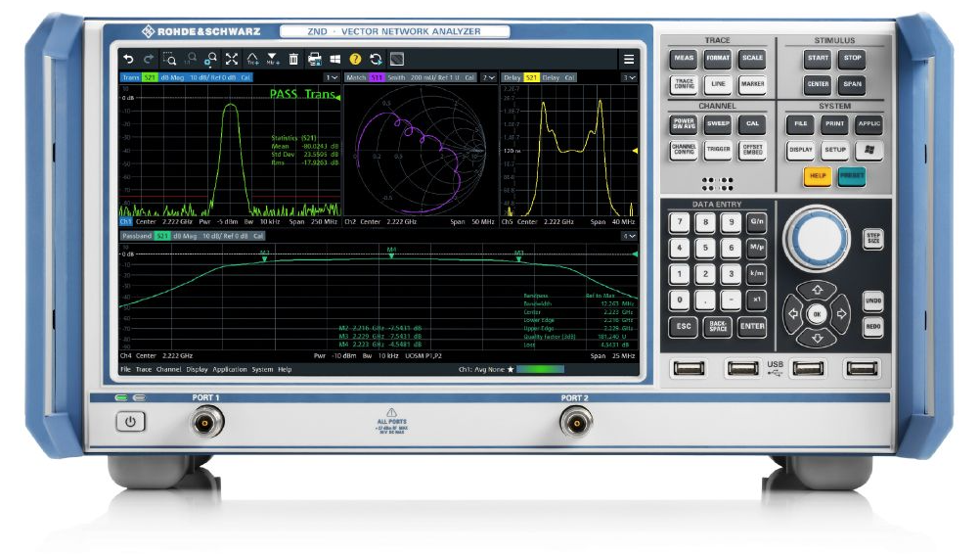Click the Windows logo icon in the toolbar
This screenshot has width=980, height=554.
coord(335,60)
